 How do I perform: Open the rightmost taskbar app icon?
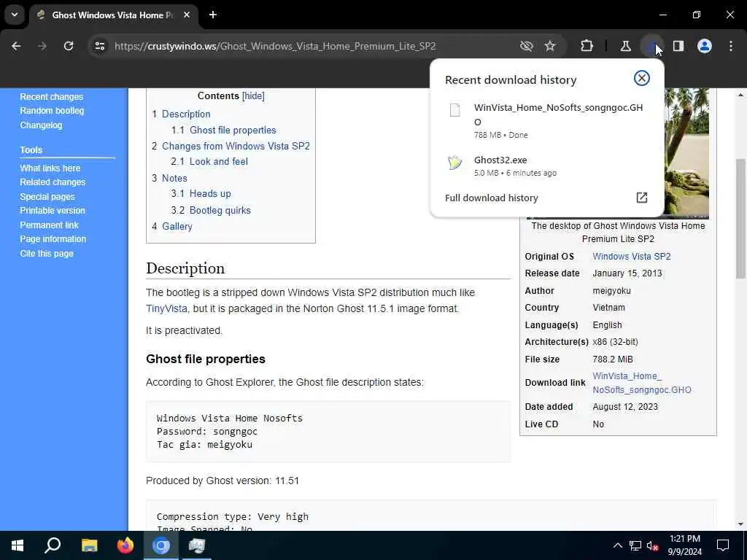tap(197, 545)
